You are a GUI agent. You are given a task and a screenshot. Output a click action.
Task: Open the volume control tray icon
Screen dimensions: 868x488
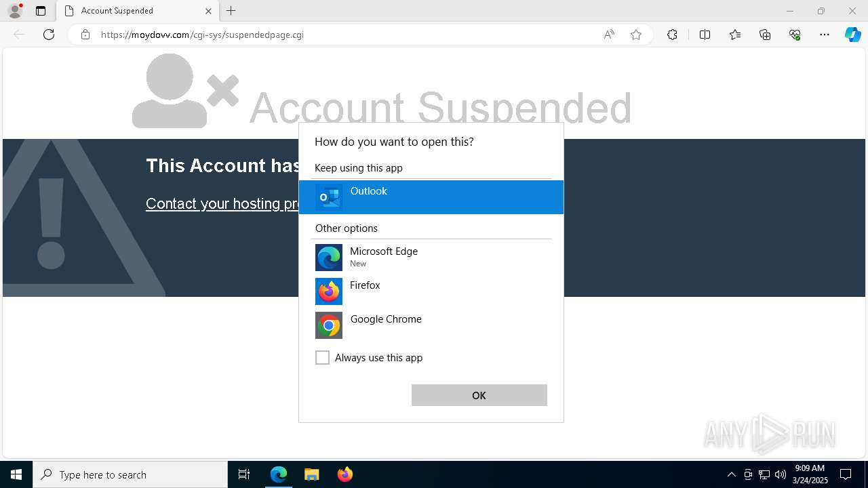tap(781, 474)
